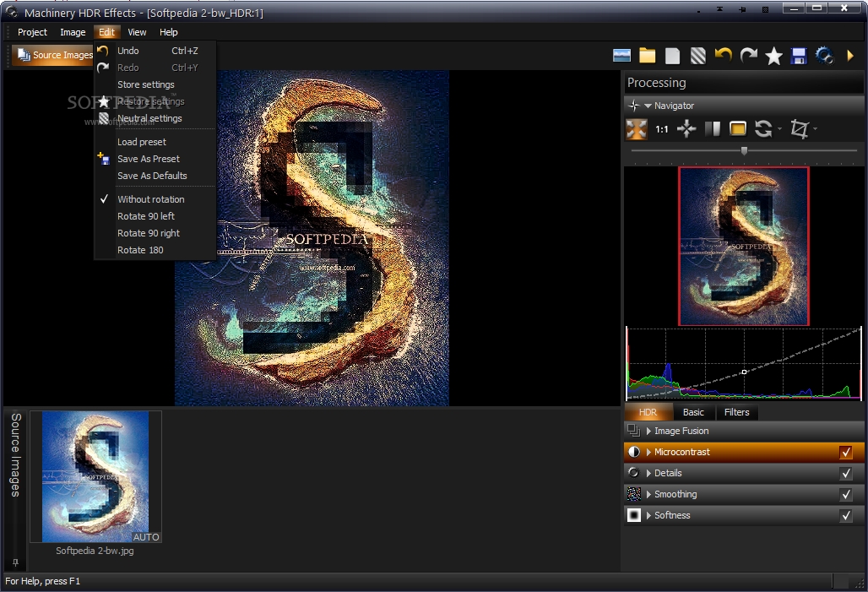The image size is (868, 592).
Task: Click the Softness square icon
Action: [x=633, y=515]
